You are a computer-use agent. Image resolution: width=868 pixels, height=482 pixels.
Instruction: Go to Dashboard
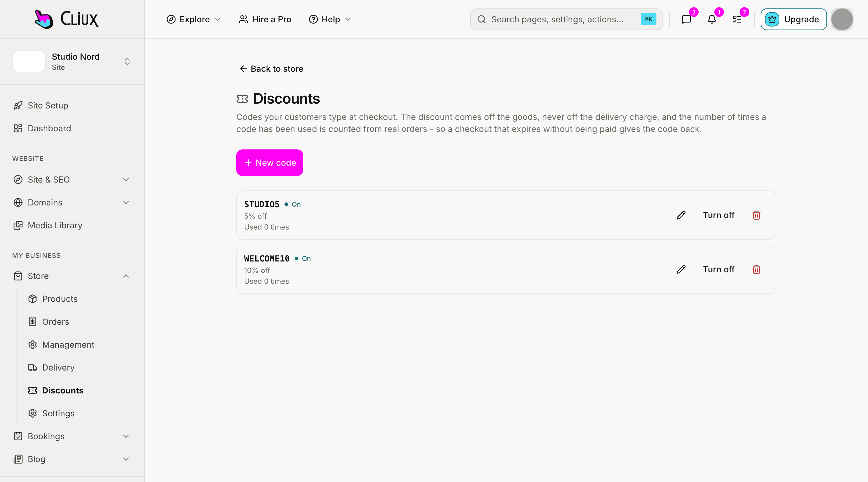point(72,128)
